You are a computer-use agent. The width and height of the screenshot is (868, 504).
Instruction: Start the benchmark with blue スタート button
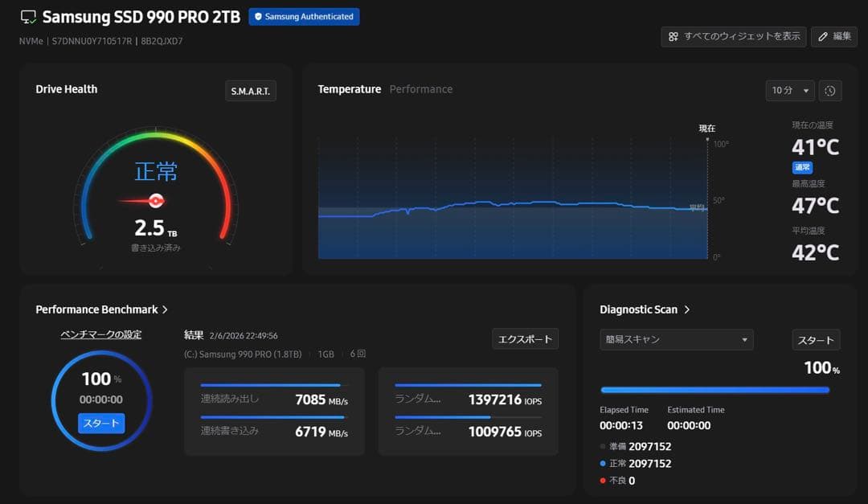coord(101,424)
